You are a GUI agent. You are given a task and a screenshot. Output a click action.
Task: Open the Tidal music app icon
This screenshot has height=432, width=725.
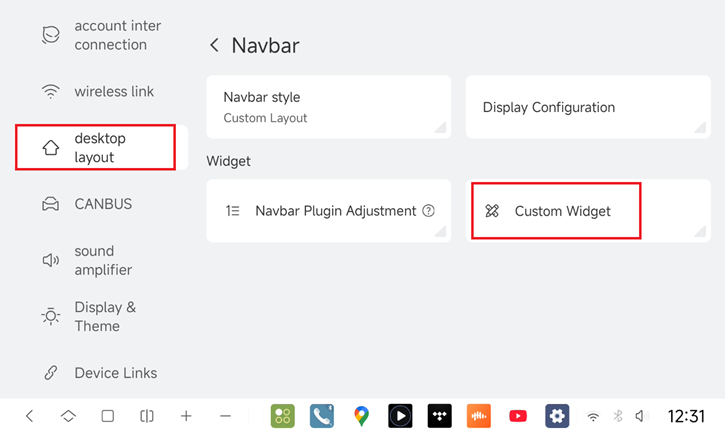click(x=439, y=416)
